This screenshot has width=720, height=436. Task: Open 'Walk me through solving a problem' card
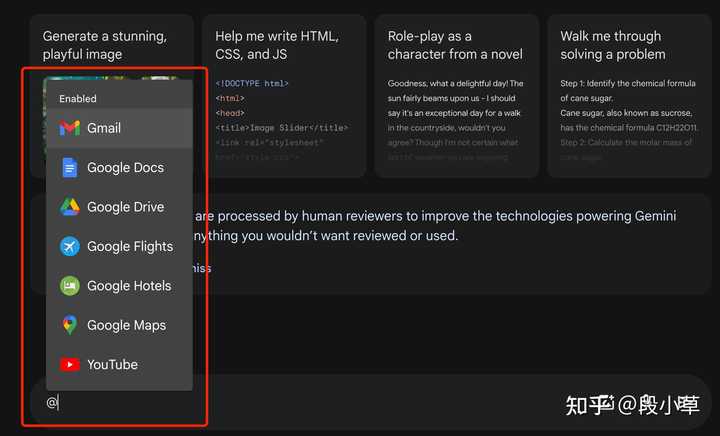tap(629, 95)
